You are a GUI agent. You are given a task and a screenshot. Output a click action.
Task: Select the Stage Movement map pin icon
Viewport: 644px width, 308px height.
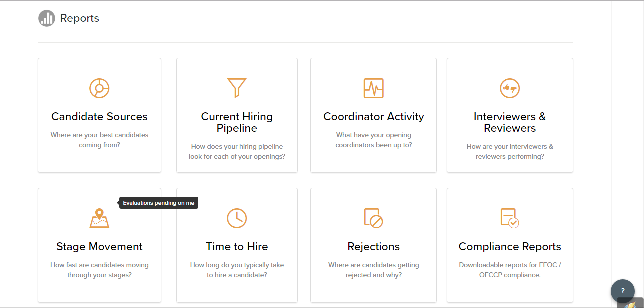[x=99, y=218]
